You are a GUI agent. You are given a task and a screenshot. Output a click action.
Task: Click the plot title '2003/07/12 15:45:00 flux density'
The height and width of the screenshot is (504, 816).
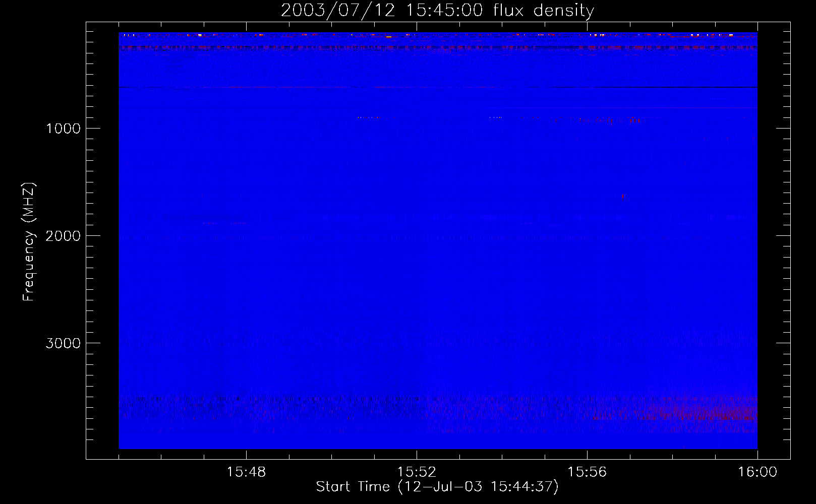pyautogui.click(x=437, y=10)
